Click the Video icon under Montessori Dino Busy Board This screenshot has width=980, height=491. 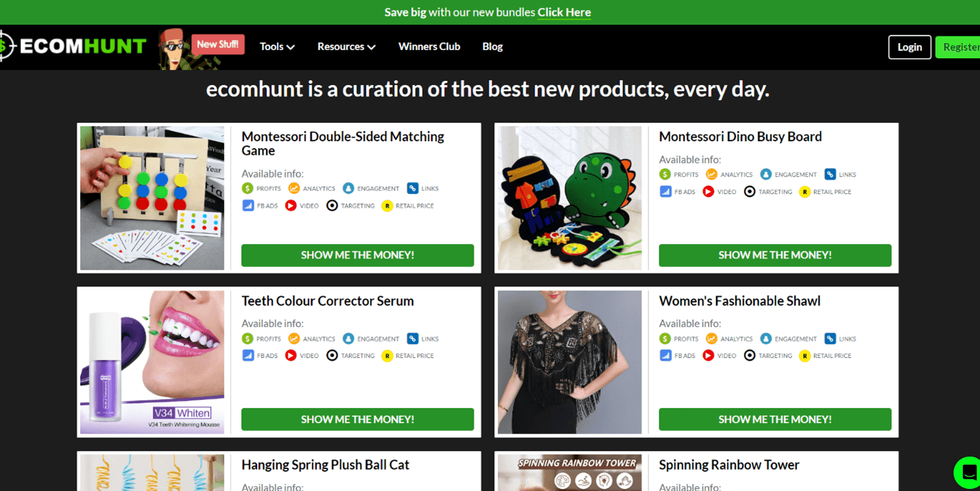(x=709, y=192)
